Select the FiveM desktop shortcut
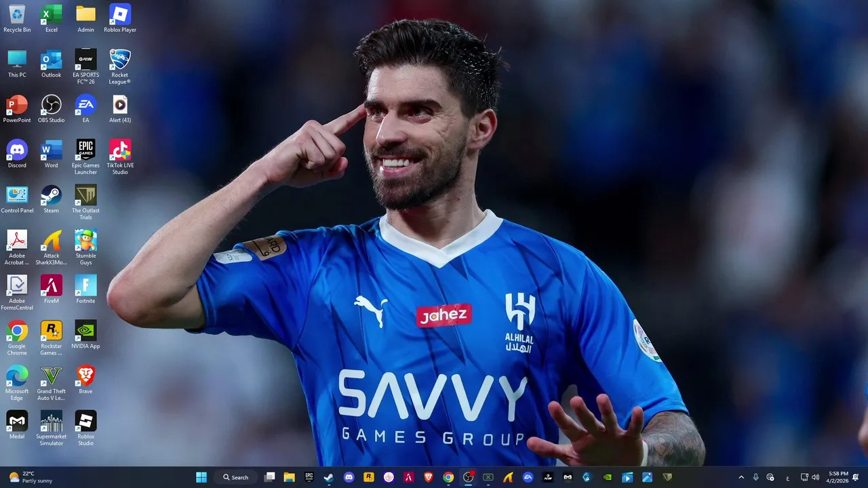 52,289
